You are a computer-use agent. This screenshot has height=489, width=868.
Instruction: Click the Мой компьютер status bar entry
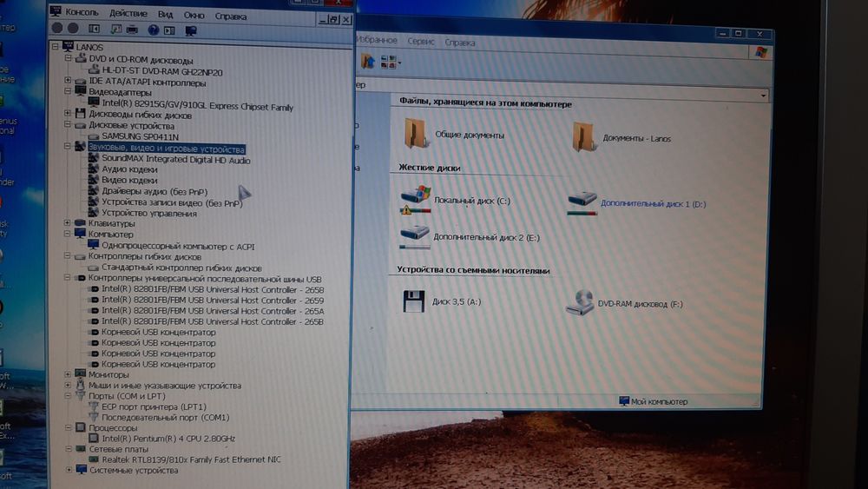pos(654,401)
